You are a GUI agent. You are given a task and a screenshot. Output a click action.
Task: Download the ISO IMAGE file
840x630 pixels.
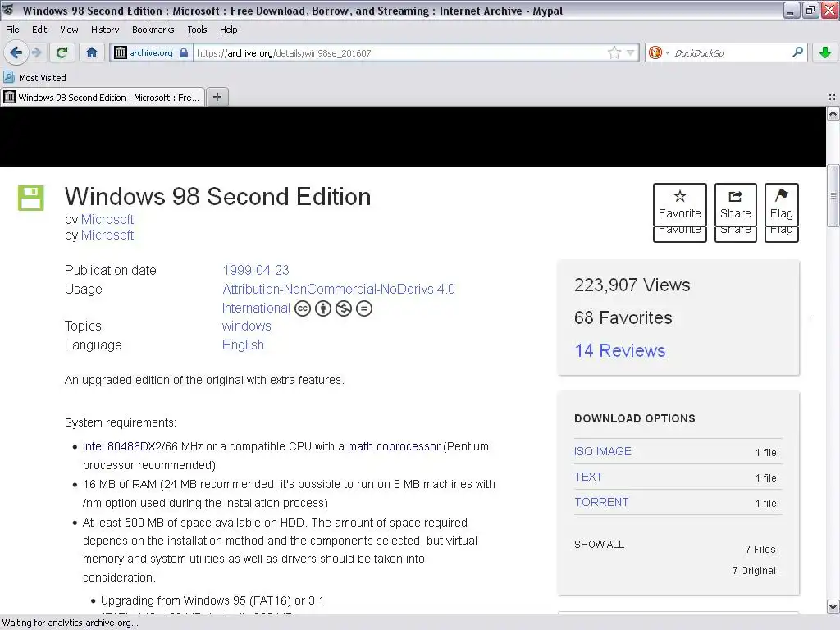(x=603, y=451)
